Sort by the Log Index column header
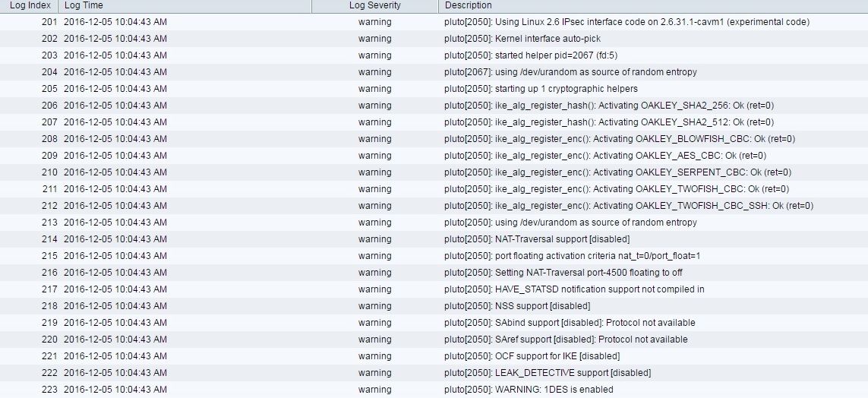Image resolution: width=868 pixels, height=398 pixels. (x=30, y=5)
